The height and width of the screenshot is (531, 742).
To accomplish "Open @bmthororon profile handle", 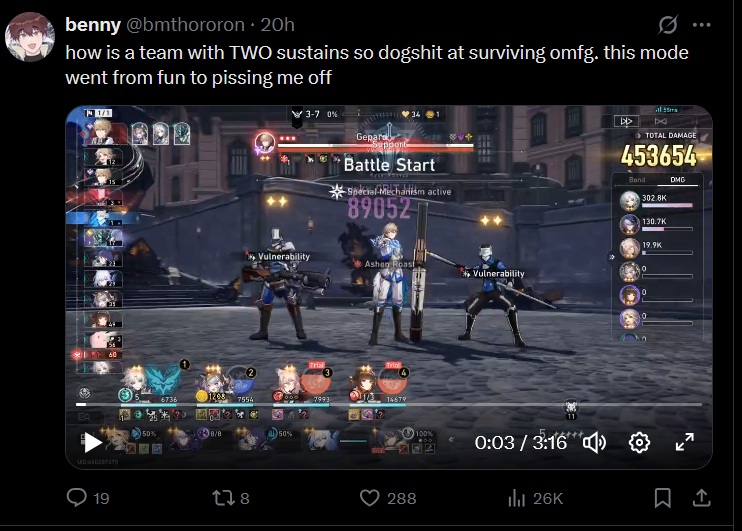I will point(186,25).
